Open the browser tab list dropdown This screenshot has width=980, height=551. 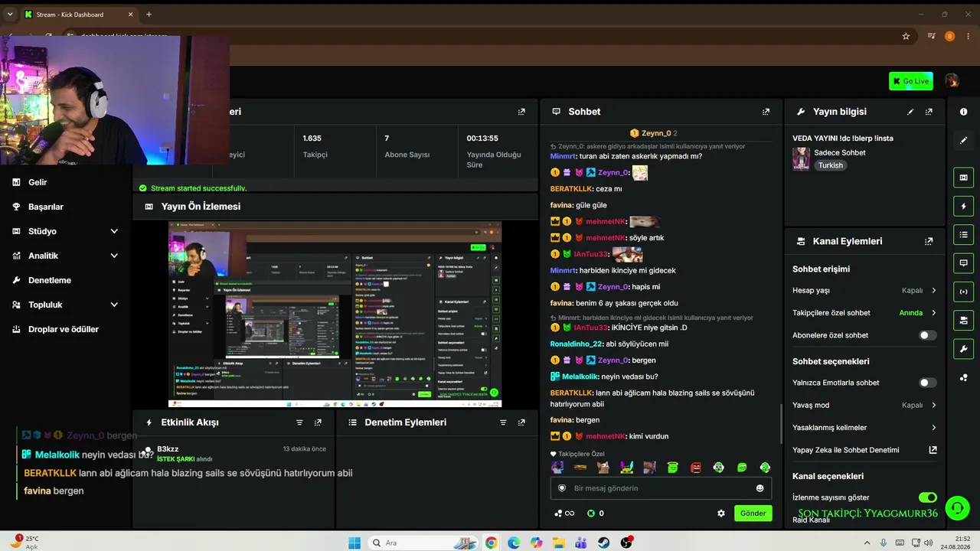(x=10, y=15)
